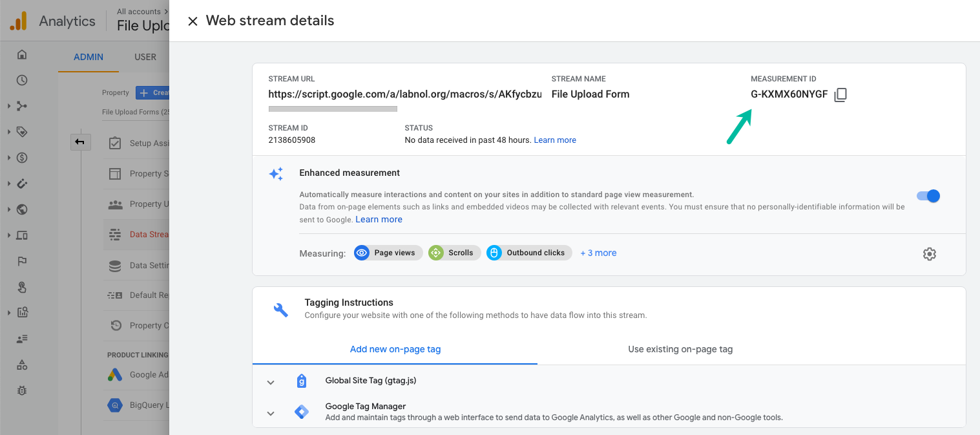Switch to Add new on-page tag tab
Image resolution: width=980 pixels, height=435 pixels.
[395, 349]
